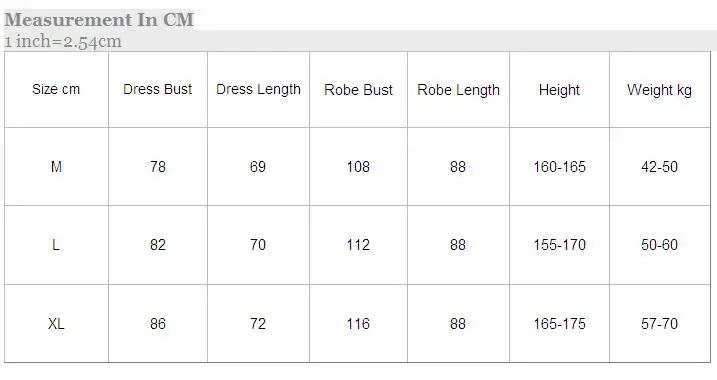This screenshot has height=380, width=717.
Task: Select the robe bust value 112
Action: click(358, 245)
